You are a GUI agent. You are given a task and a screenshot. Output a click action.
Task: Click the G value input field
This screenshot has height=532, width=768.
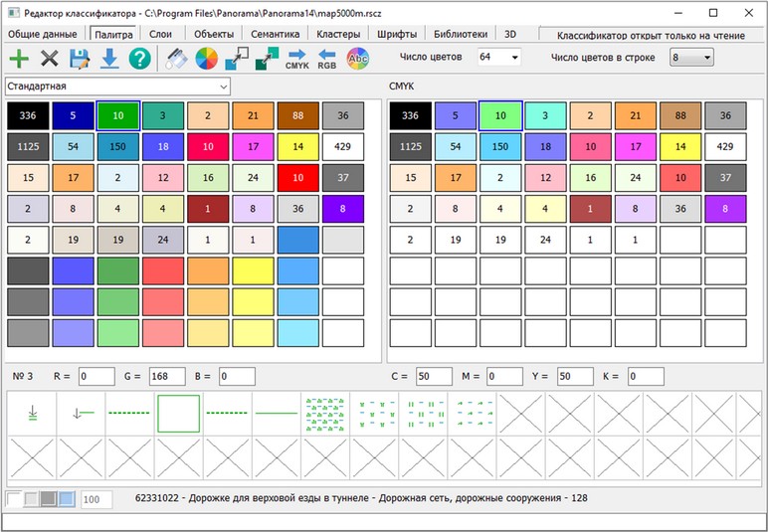tap(167, 377)
